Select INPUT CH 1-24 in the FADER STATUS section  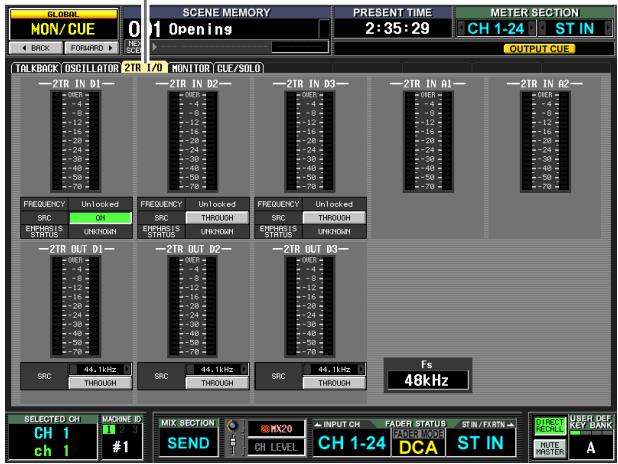[x=352, y=443]
